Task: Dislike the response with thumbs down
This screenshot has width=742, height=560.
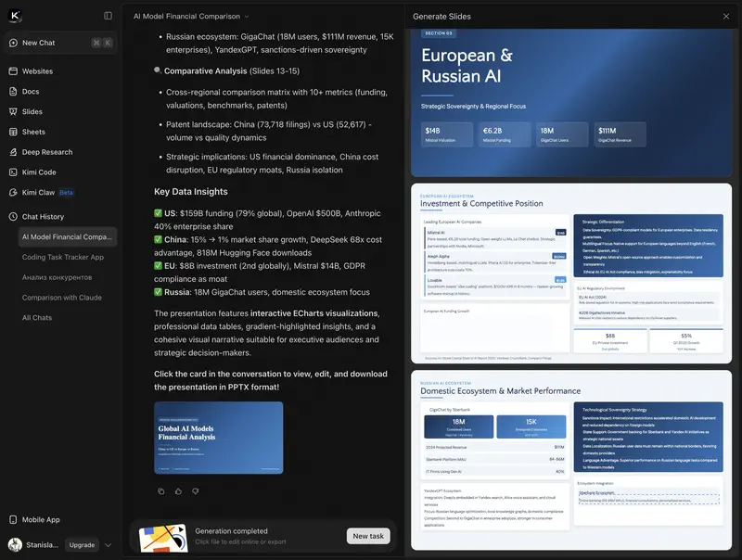Action: [195, 491]
